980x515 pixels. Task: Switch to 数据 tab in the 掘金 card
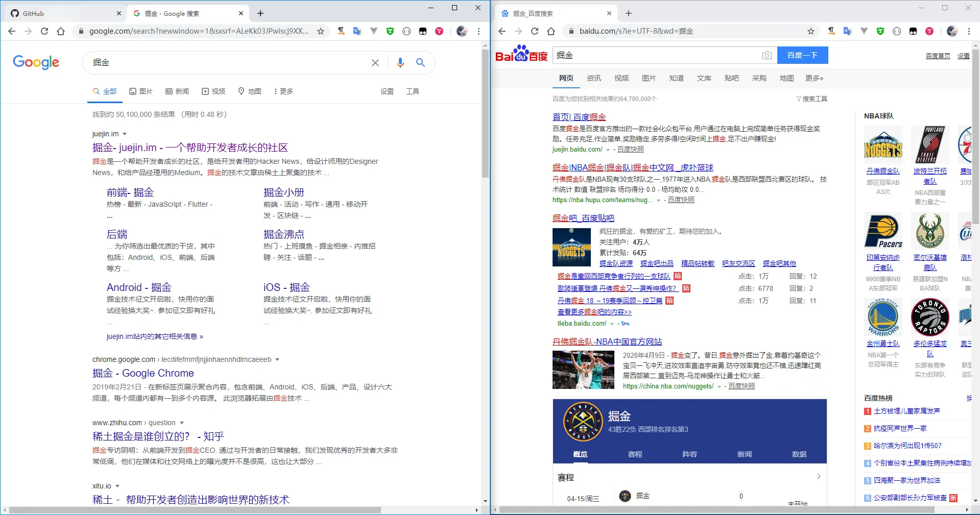(799, 454)
